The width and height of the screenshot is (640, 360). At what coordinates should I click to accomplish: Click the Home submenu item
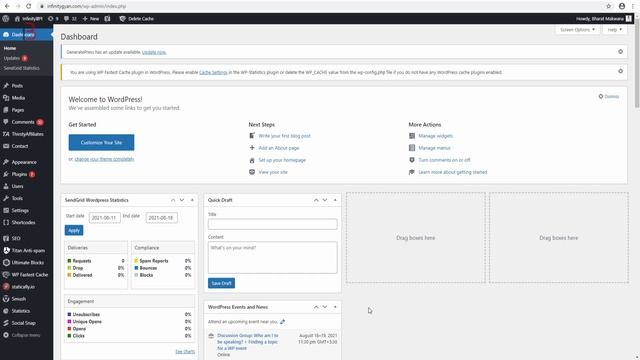tap(10, 48)
